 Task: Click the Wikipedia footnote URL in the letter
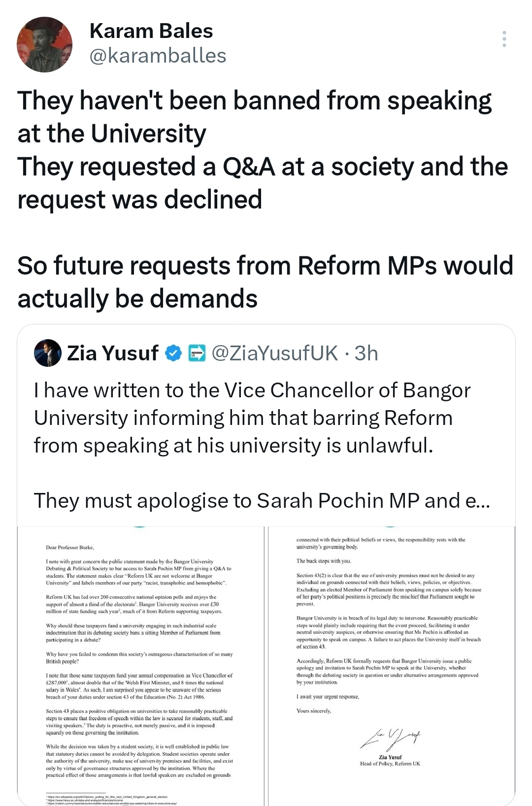coord(106,797)
